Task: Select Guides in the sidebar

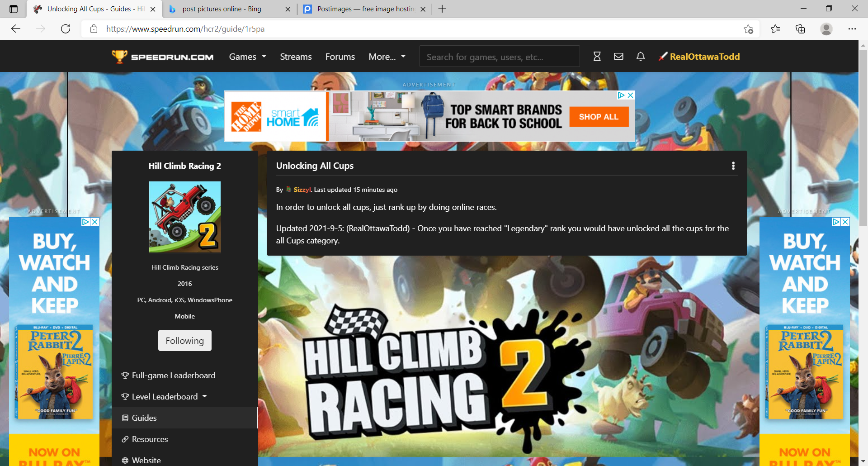Action: point(184,418)
